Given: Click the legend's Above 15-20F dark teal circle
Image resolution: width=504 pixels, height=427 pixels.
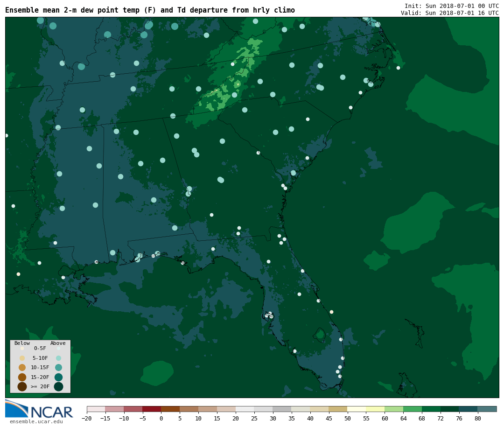Looking at the screenshot, I should tap(58, 377).
